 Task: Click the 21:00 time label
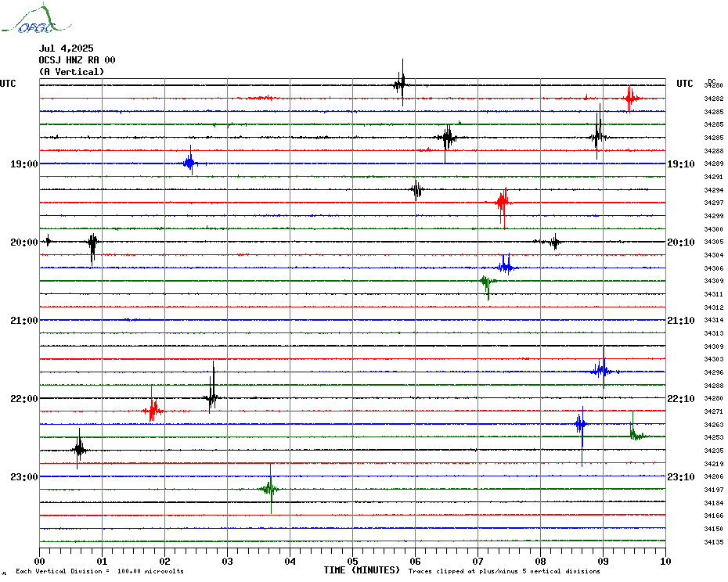tap(24, 320)
